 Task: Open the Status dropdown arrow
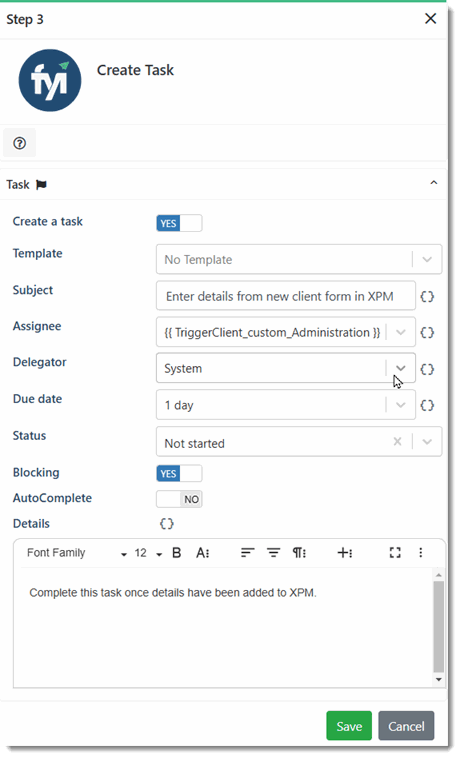tap(427, 441)
